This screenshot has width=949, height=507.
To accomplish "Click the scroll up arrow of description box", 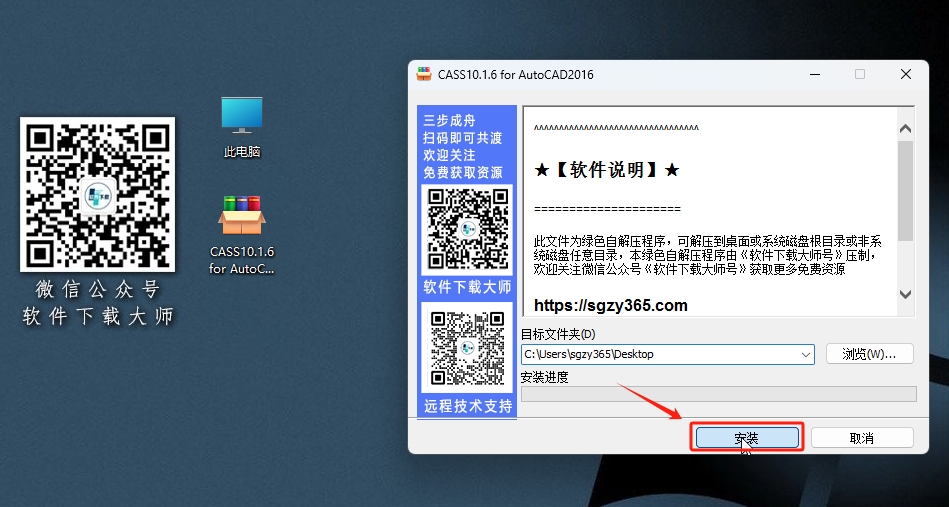I will (x=905, y=128).
